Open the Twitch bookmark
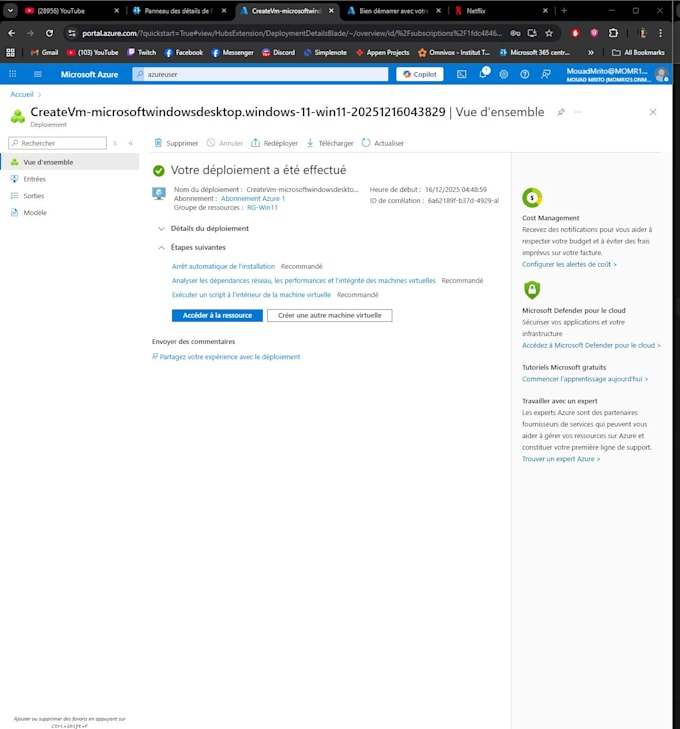680x729 pixels. tap(142, 53)
